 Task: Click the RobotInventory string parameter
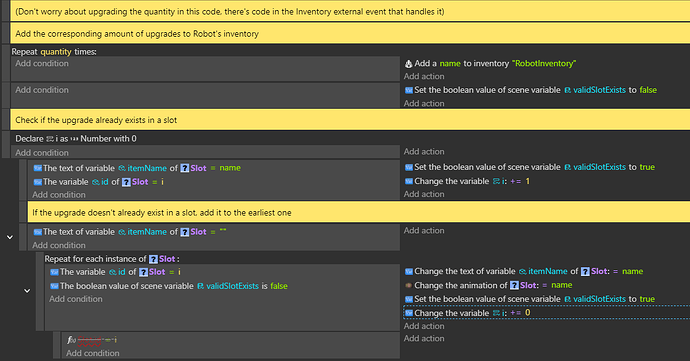pos(544,63)
